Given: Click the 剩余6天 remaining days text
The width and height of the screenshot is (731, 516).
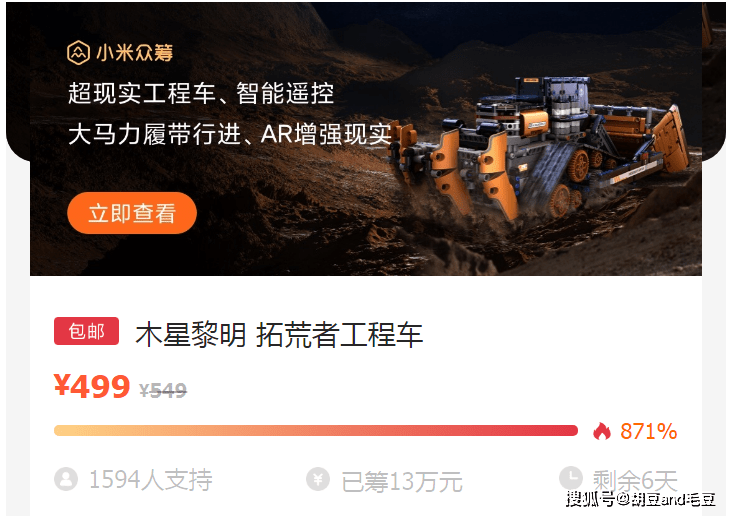Looking at the screenshot, I should [635, 480].
